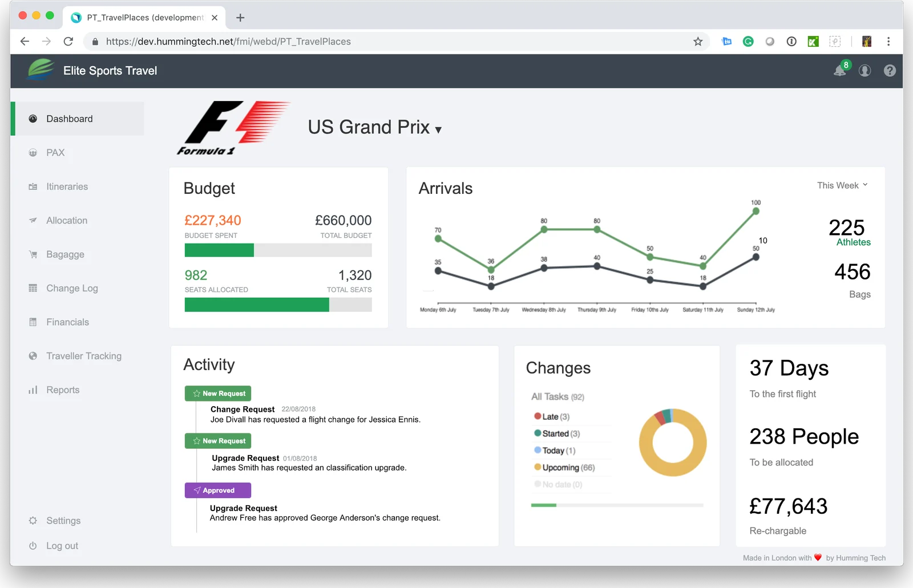Go to the Change Log page
Screen dimensions: 913x588
pos(72,288)
